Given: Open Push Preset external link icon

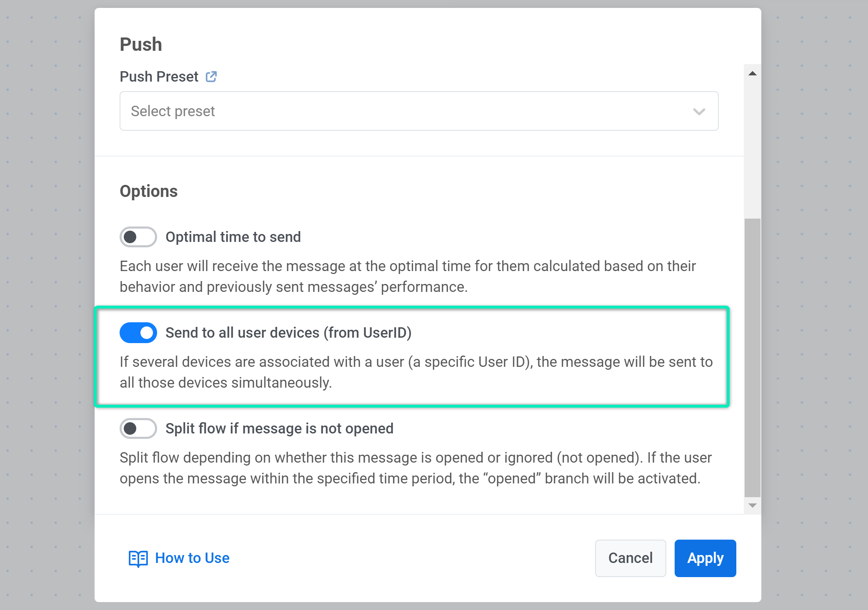Looking at the screenshot, I should click(211, 77).
